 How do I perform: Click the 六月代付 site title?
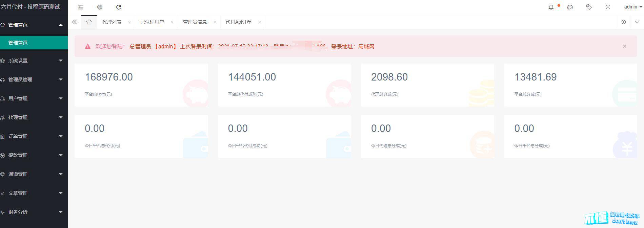pos(31,7)
